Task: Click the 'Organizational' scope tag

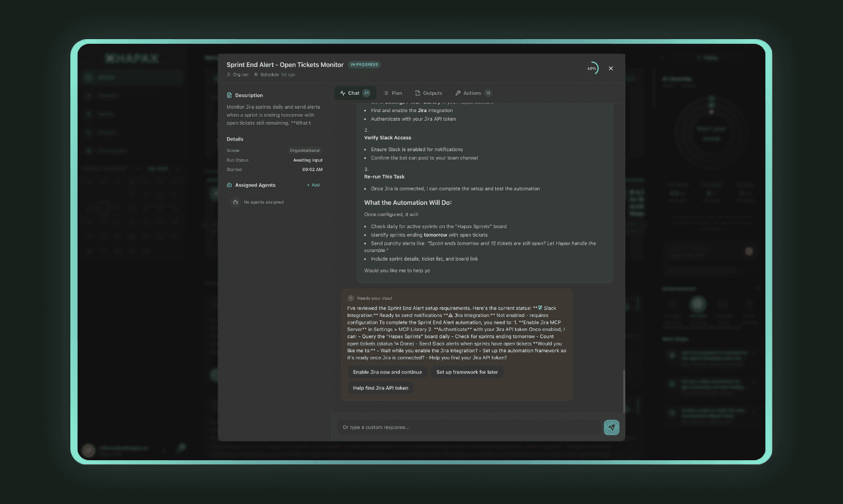Action: point(305,151)
